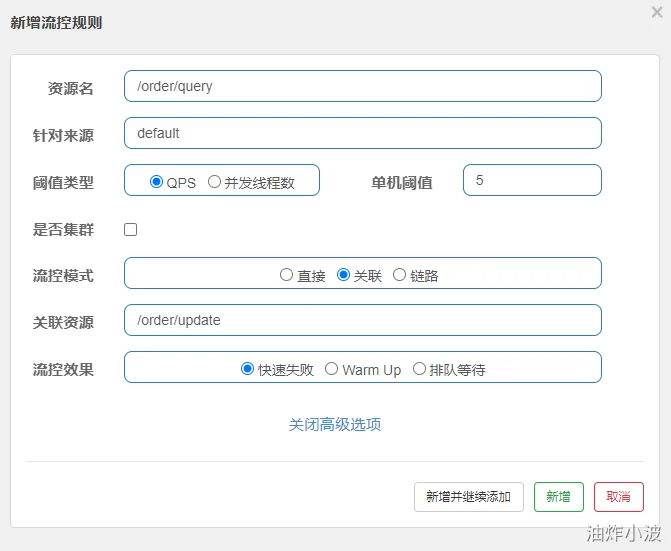
Task: Close the 新增流控规则 dialog
Action: coord(656,13)
